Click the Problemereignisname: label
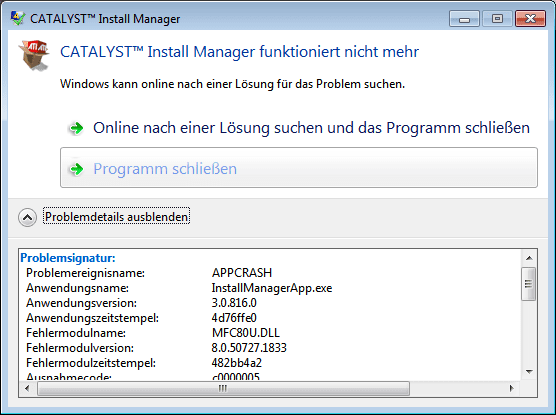This screenshot has width=556, height=415. coord(85,273)
